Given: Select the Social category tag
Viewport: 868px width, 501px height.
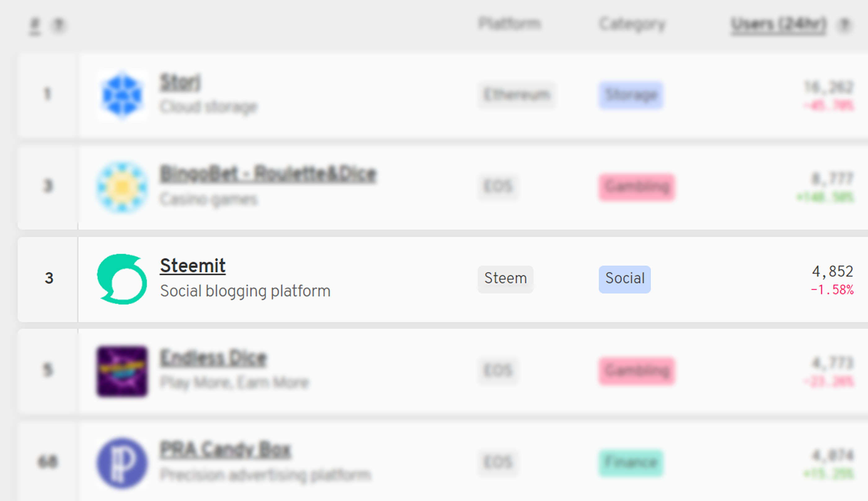Looking at the screenshot, I should [x=625, y=279].
